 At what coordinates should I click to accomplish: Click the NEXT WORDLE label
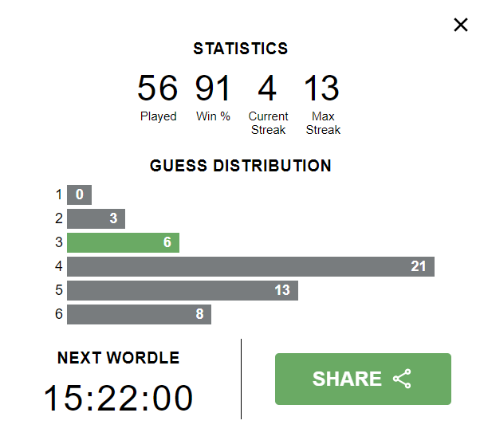coord(119,358)
